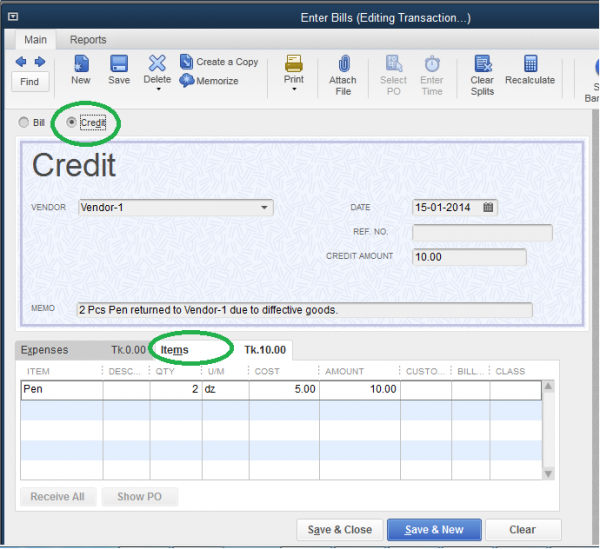Viewport: 600px width, 549px height.
Task: Click the Ref. No. input field
Action: [x=482, y=232]
